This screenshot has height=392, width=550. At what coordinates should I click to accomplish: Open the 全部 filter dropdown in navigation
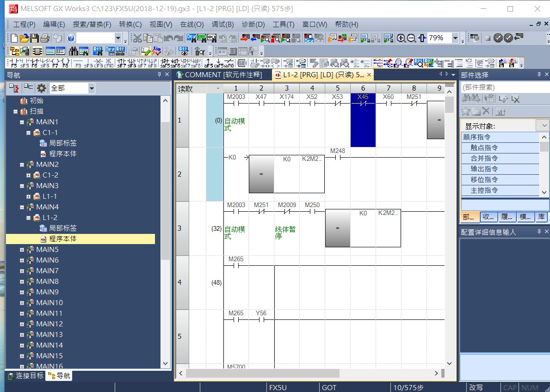pyautogui.click(x=91, y=88)
